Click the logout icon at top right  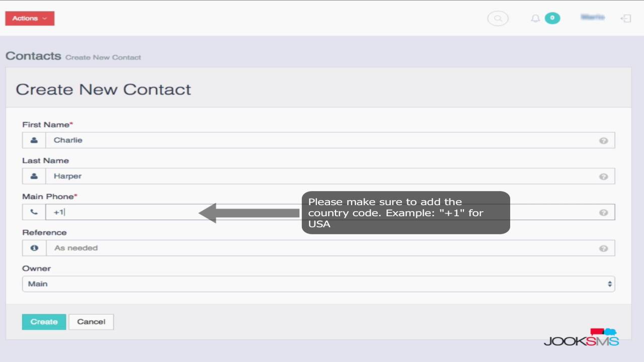pyautogui.click(x=626, y=19)
